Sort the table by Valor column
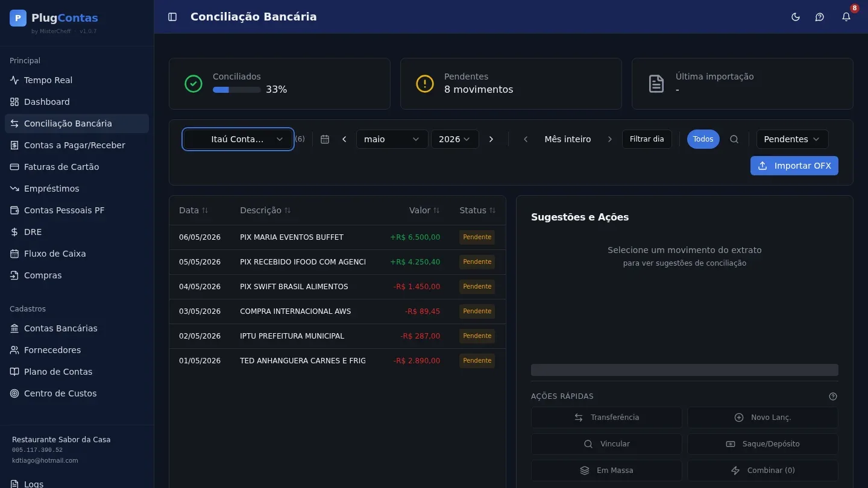This screenshot has height=488, width=868. pyautogui.click(x=424, y=210)
